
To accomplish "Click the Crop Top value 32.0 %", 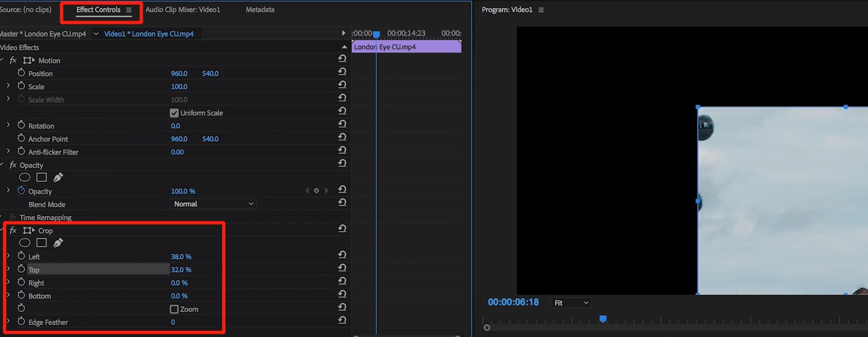I will coord(181,270).
